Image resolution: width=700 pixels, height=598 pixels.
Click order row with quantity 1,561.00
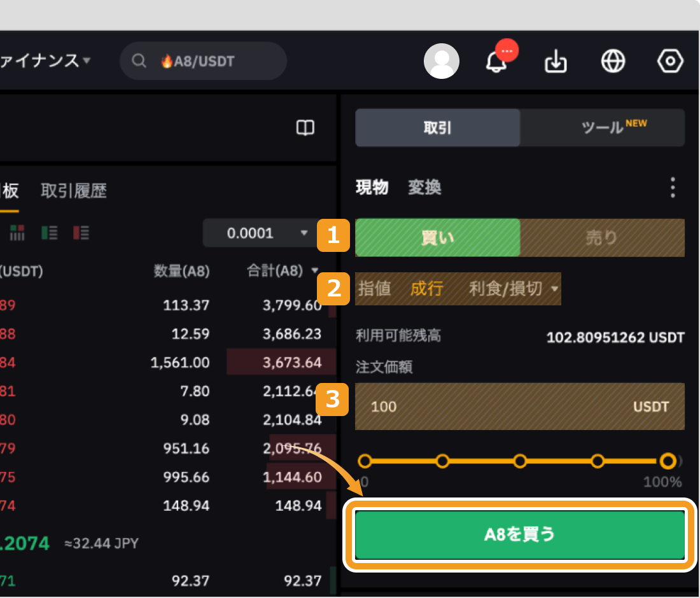click(168, 363)
